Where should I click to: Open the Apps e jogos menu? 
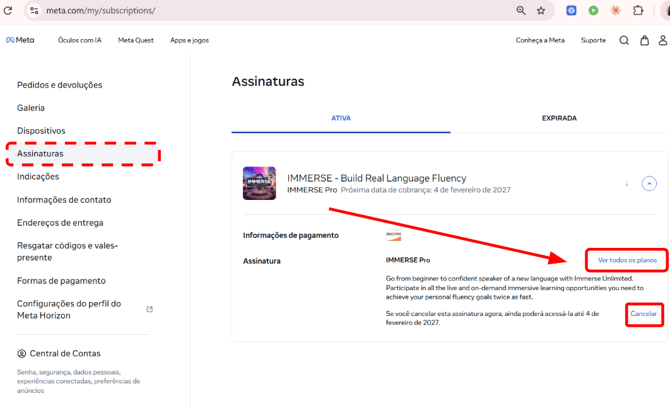[x=189, y=40]
